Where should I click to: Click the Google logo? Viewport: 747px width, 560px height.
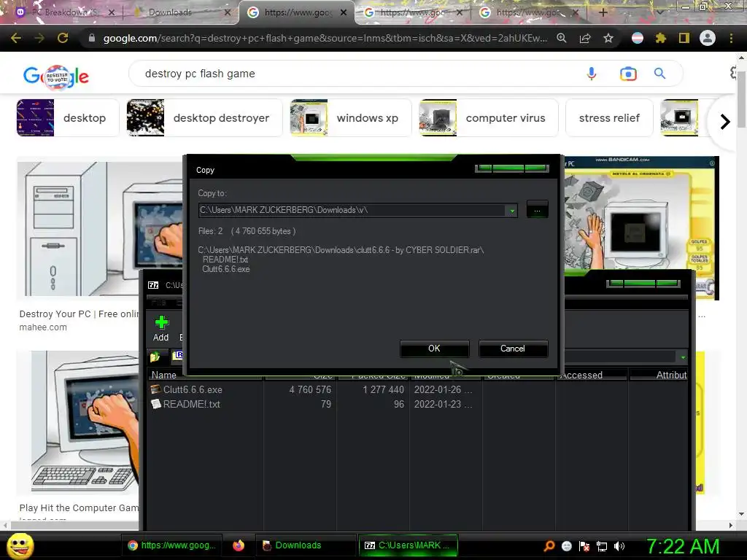pyautogui.click(x=55, y=75)
